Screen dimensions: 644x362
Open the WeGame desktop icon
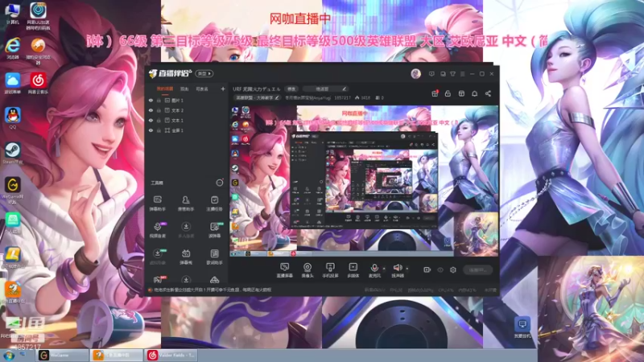[13, 190]
